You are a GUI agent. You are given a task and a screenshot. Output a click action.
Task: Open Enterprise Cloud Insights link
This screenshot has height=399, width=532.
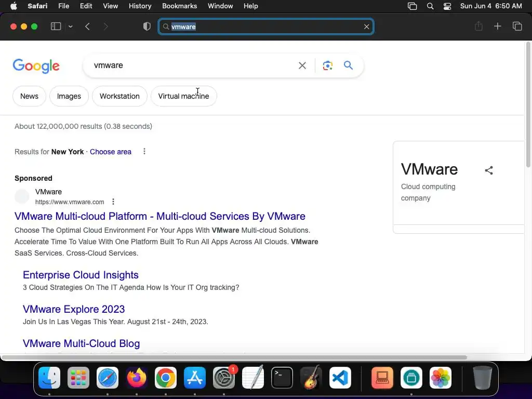pyautogui.click(x=81, y=275)
